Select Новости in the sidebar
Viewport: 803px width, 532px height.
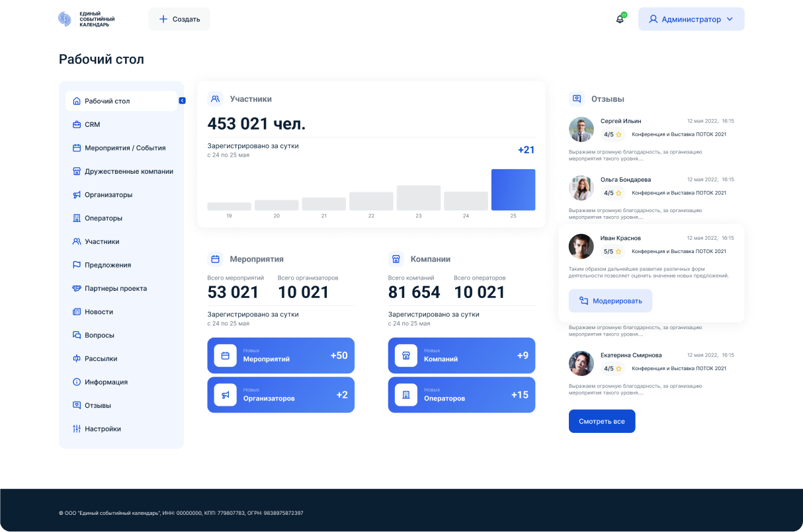pyautogui.click(x=99, y=312)
